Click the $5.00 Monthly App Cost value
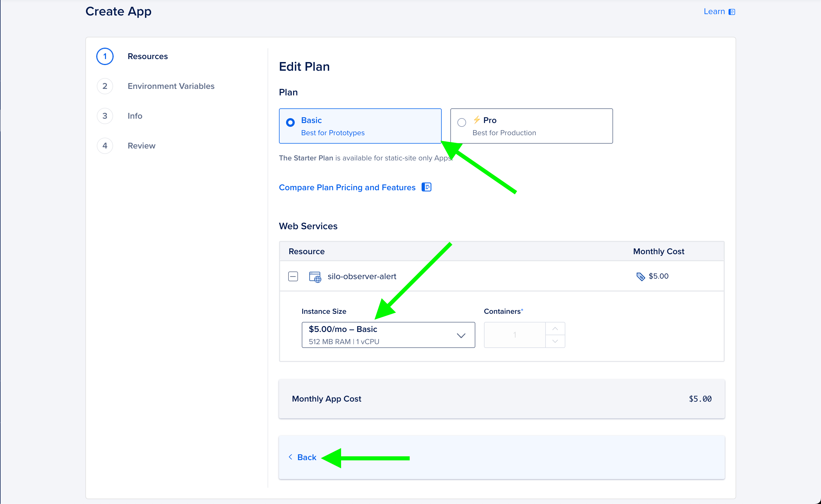 pyautogui.click(x=700, y=399)
